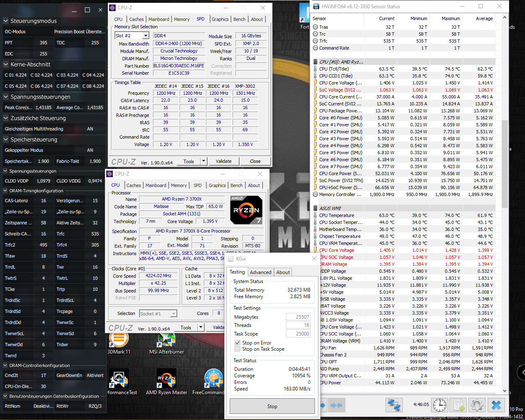
Task: Switch to Mainboard tab in CPU-Z SPD window
Action: 159,19
